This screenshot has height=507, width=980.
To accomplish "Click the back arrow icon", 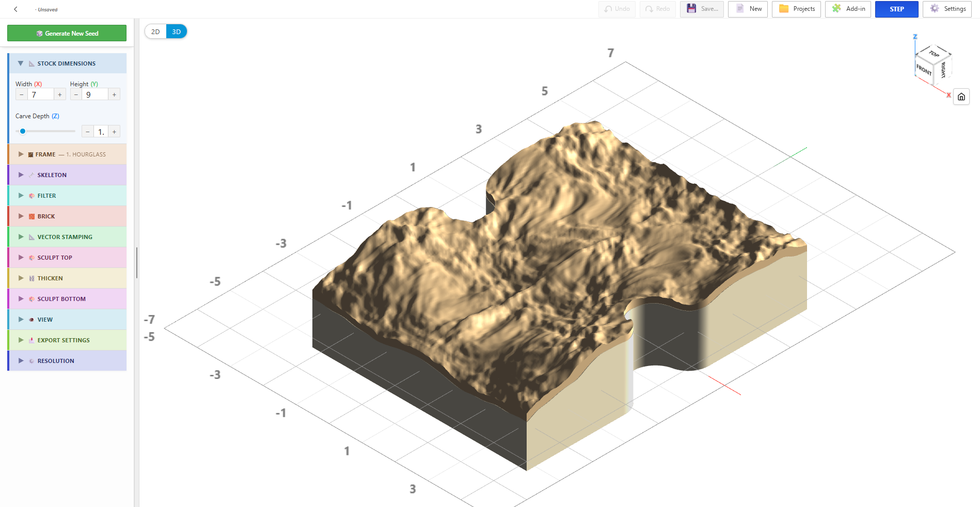I will pyautogui.click(x=15, y=9).
